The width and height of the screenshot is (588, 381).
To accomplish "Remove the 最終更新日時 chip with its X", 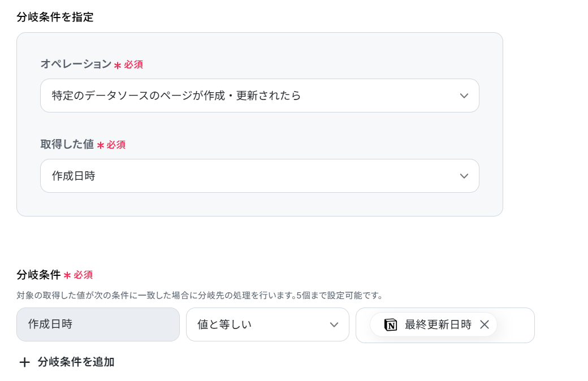I will click(x=485, y=324).
